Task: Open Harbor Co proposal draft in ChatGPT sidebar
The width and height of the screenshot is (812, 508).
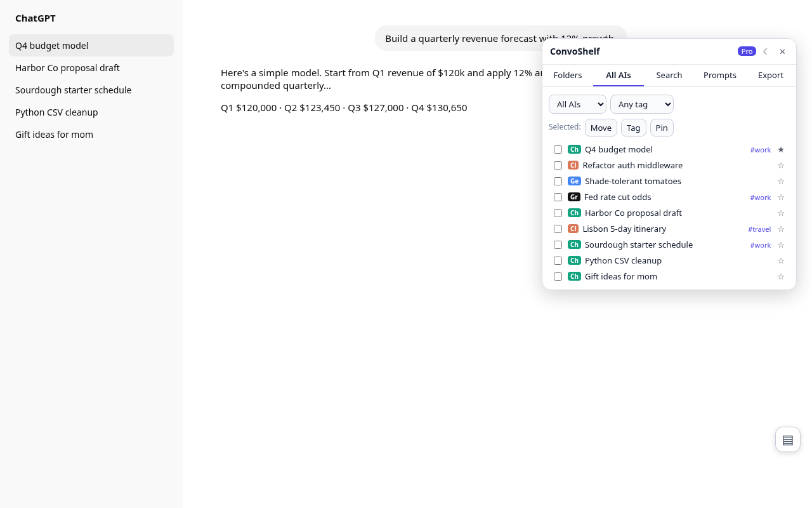Action: [x=91, y=68]
